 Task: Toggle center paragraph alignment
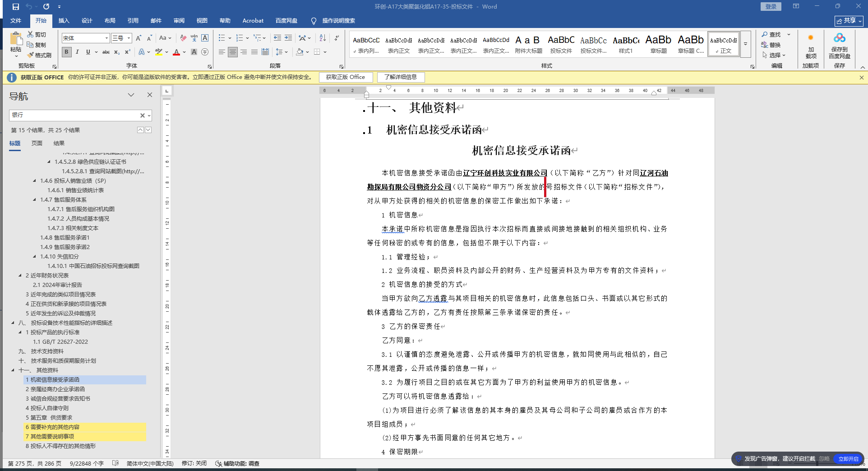[x=232, y=52]
